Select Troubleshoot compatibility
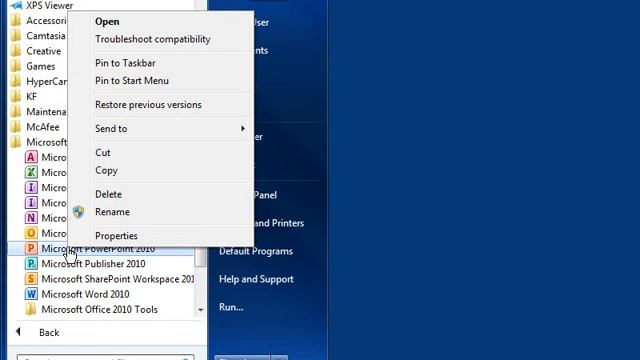640x360 pixels. pos(153,39)
